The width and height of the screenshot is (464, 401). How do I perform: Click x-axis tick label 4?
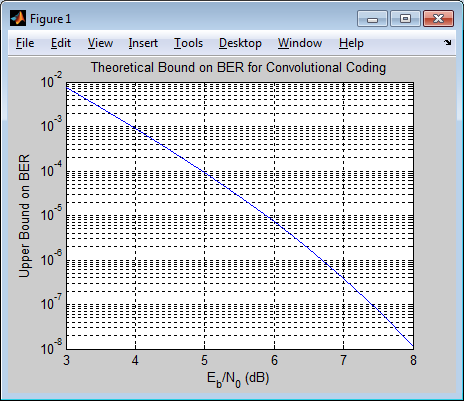(x=135, y=360)
